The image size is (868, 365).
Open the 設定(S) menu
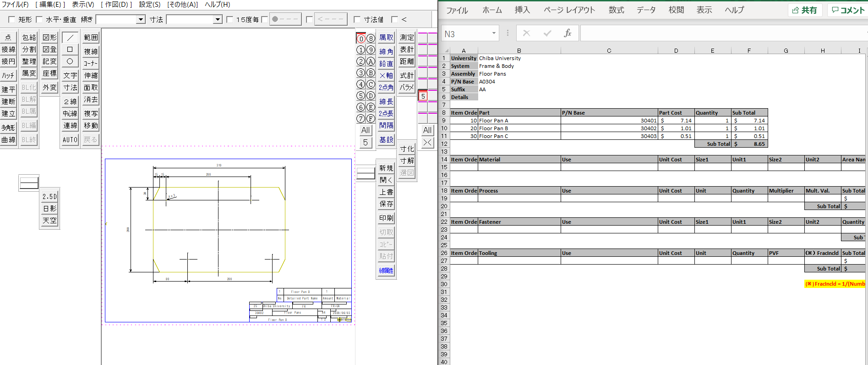(150, 5)
